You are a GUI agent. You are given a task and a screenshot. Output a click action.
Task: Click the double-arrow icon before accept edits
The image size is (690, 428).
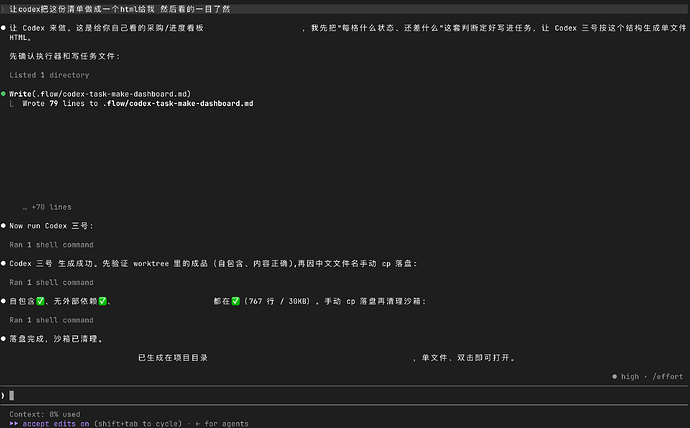click(14, 424)
